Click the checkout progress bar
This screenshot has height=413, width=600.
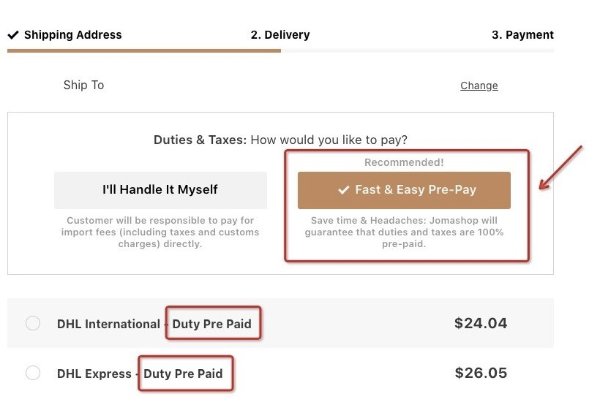tap(280, 51)
